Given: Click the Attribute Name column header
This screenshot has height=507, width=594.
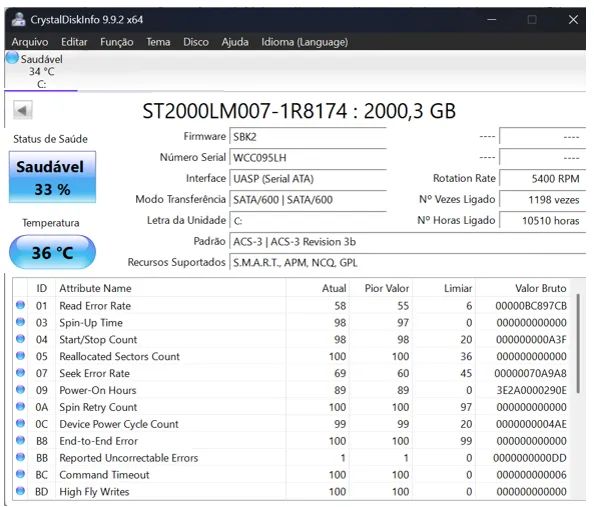Looking at the screenshot, I should click(170, 288).
